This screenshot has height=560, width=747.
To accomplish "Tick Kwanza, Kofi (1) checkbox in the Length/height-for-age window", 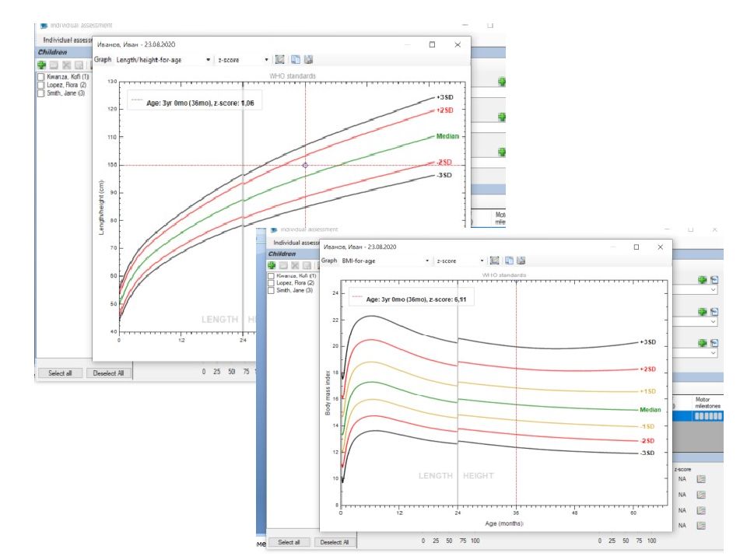I will (41, 77).
